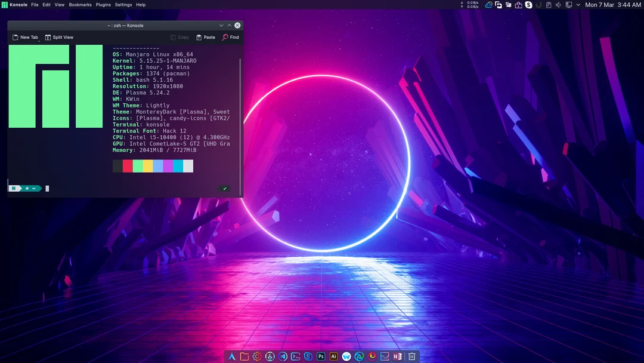644x363 pixels.
Task: Open OneNote from the dock
Action: (x=398, y=356)
